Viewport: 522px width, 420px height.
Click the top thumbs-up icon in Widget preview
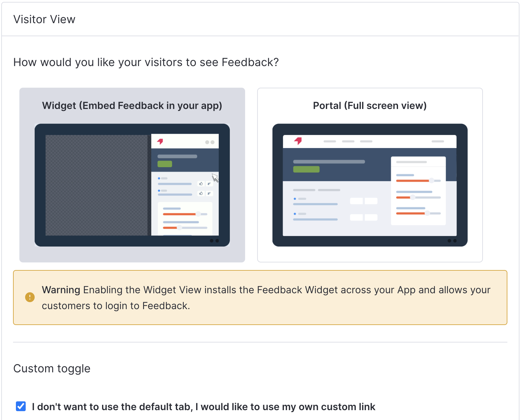[x=201, y=184]
